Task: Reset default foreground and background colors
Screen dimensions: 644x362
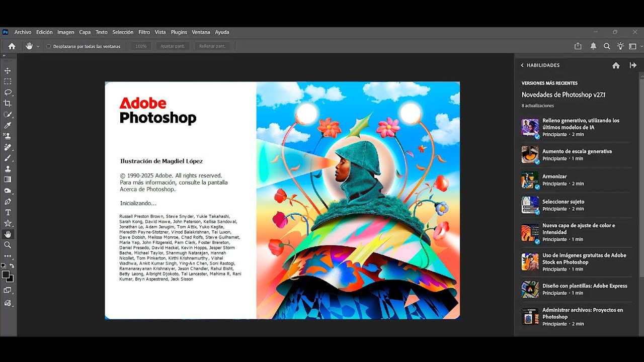Action: 4,265
